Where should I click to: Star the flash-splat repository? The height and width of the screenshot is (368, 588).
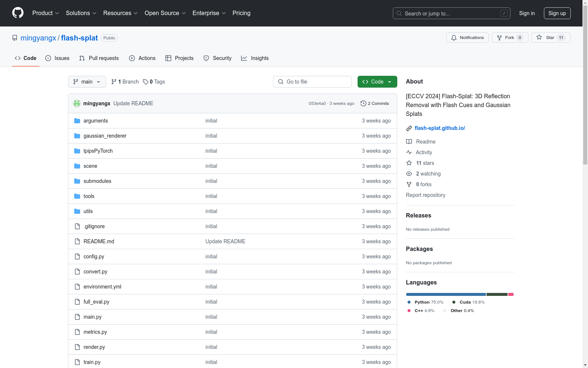pos(551,38)
